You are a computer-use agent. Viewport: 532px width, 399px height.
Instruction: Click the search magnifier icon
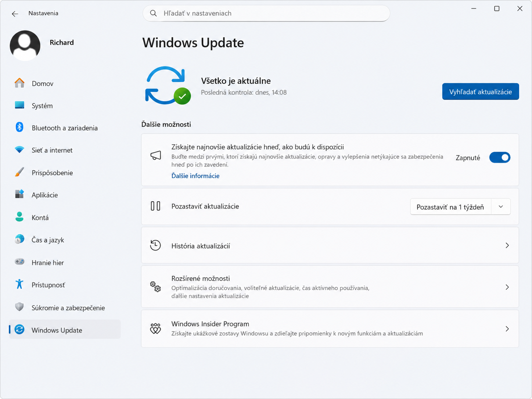154,13
